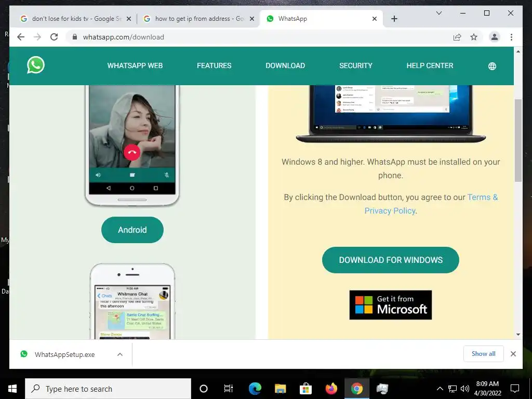
Task: Click the Cortana circle icon on taskbar
Action: (x=203, y=389)
